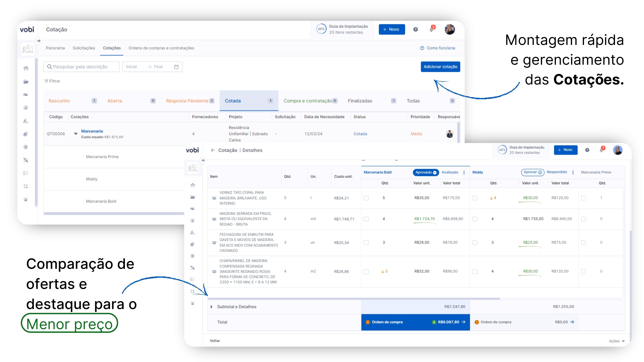Open Marcenaria Bold three-dot options menu
The image size is (644, 362).
(x=464, y=172)
